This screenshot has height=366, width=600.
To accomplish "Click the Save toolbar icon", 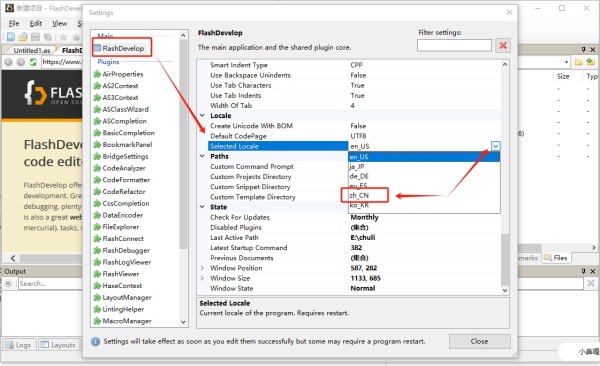I will pos(35,37).
